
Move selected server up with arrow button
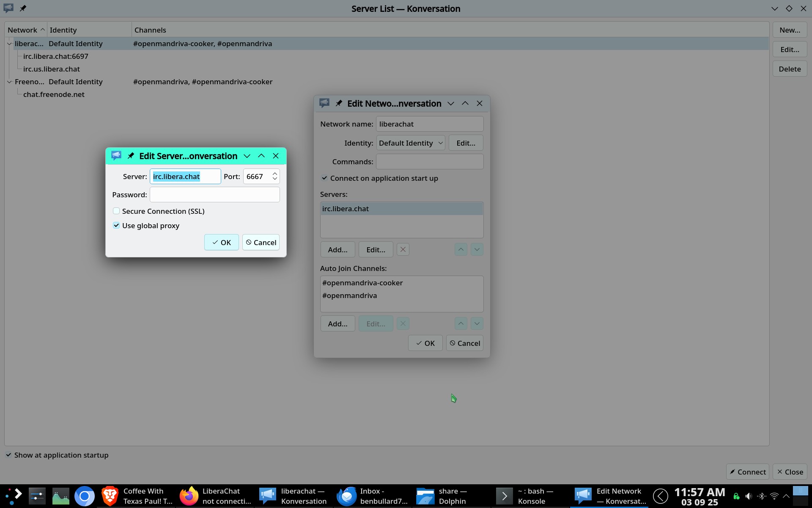click(461, 250)
